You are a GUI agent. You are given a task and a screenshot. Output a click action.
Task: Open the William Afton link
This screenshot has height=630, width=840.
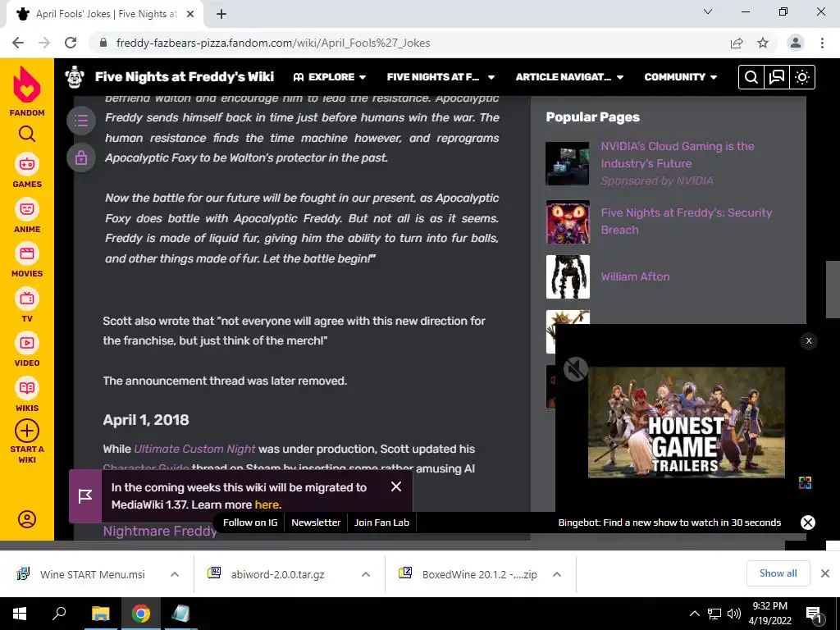point(635,277)
